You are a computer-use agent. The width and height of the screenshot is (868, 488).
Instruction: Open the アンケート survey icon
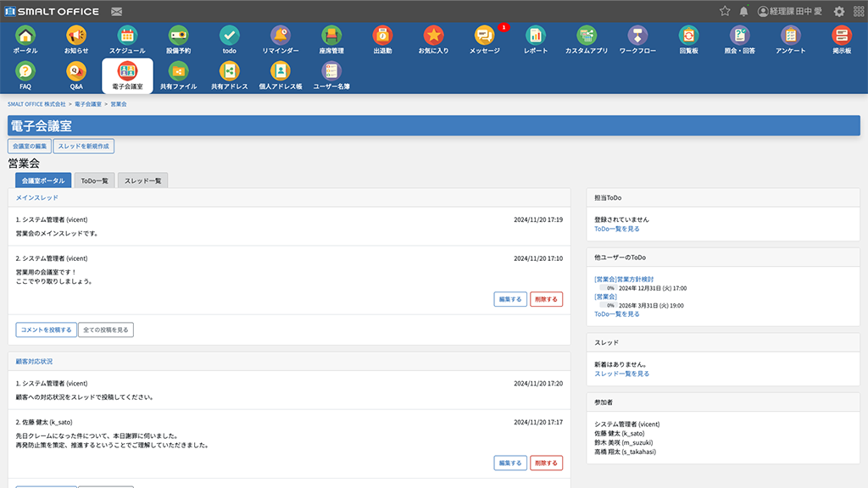[790, 36]
